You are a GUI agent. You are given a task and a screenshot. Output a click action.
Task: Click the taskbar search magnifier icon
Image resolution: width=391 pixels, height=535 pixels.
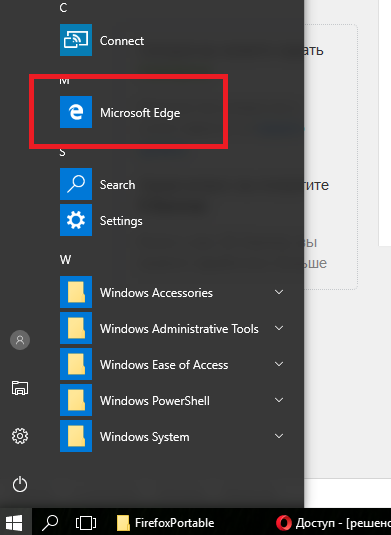tap(50, 522)
